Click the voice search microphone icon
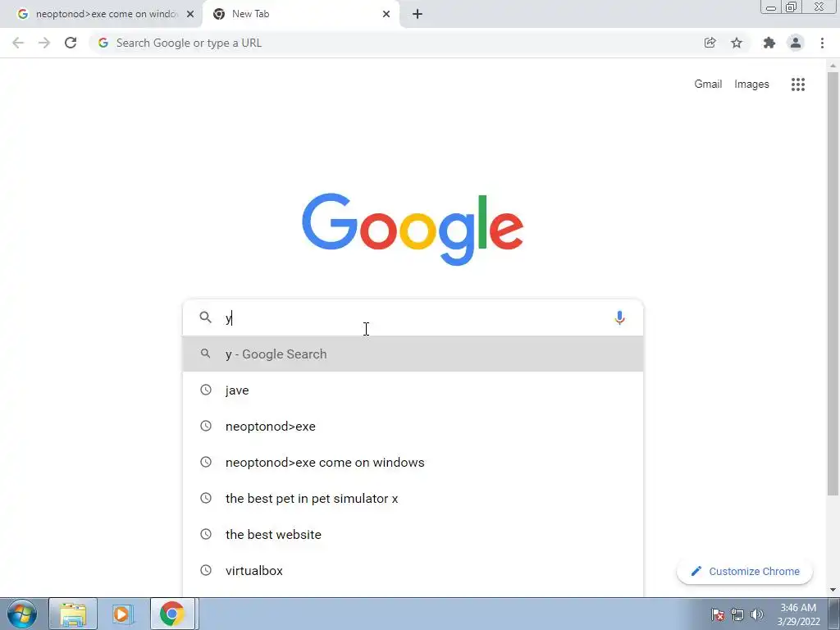 [x=619, y=317]
